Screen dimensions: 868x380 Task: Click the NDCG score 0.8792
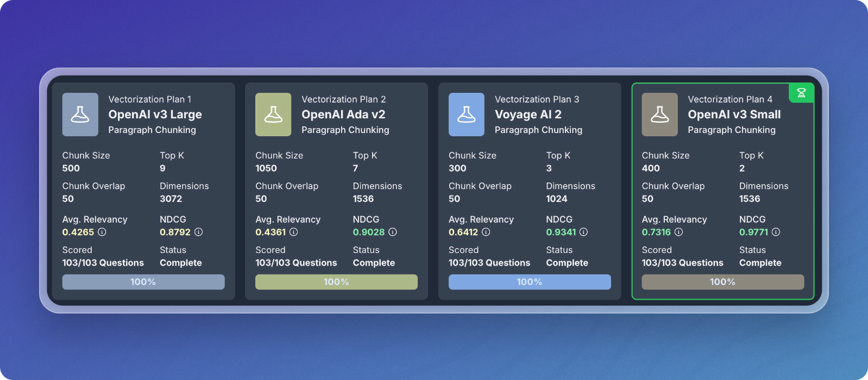click(175, 232)
